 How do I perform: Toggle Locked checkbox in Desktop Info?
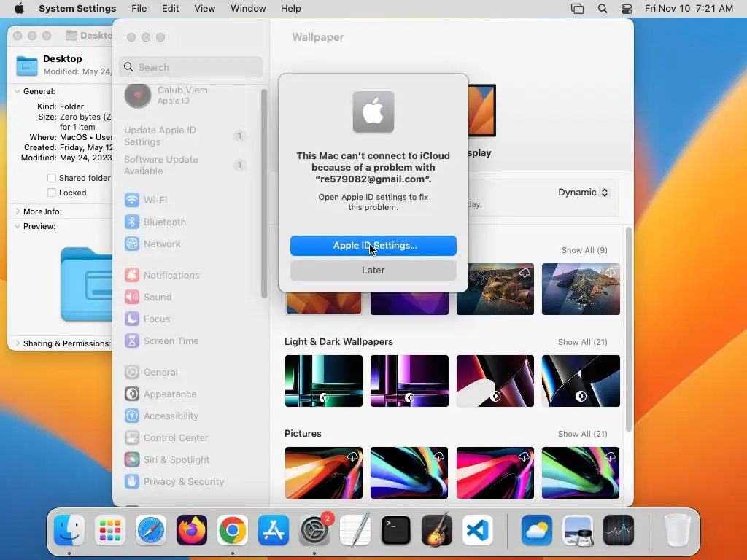tap(52, 192)
